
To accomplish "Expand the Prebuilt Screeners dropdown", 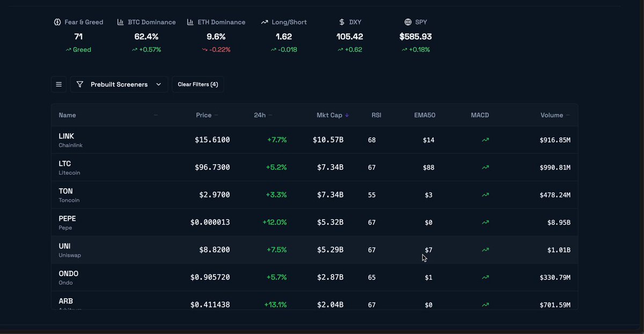I will click(x=119, y=84).
